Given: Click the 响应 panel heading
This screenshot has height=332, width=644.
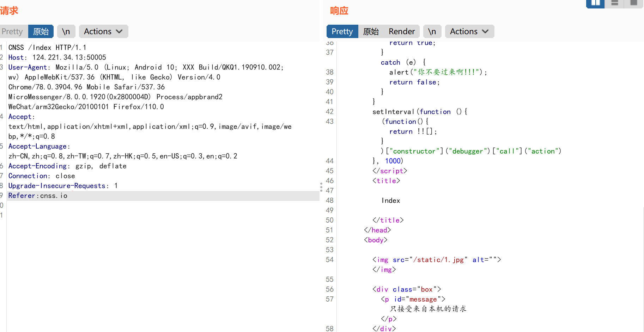Looking at the screenshot, I should coord(339,11).
